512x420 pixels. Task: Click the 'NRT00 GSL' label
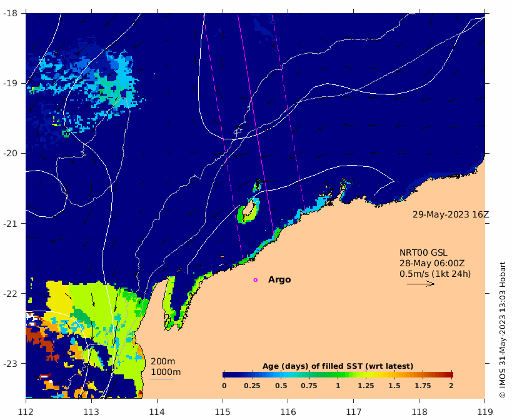pos(423,253)
